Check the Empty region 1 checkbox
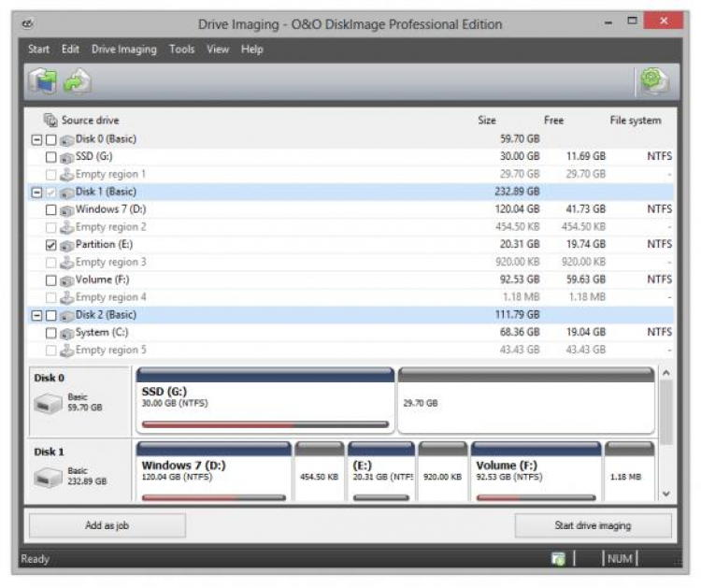Image resolution: width=701 pixels, height=588 pixels. coord(51,175)
